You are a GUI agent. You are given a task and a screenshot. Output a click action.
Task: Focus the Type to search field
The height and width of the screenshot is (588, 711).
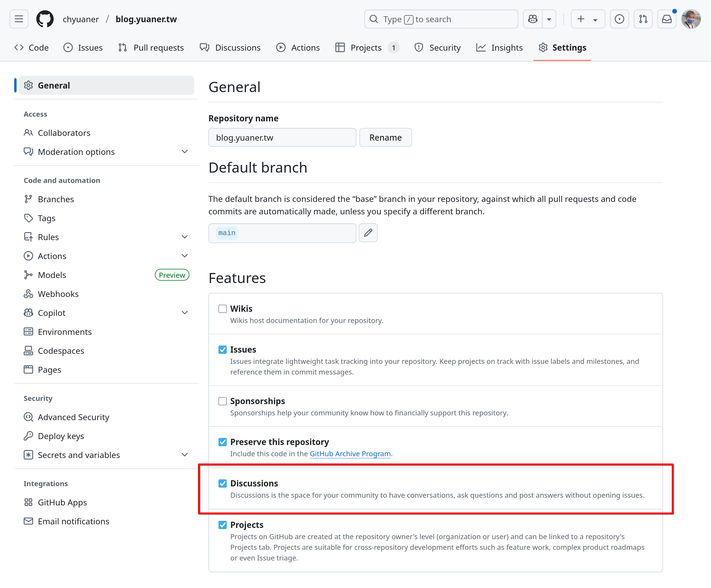coord(441,19)
